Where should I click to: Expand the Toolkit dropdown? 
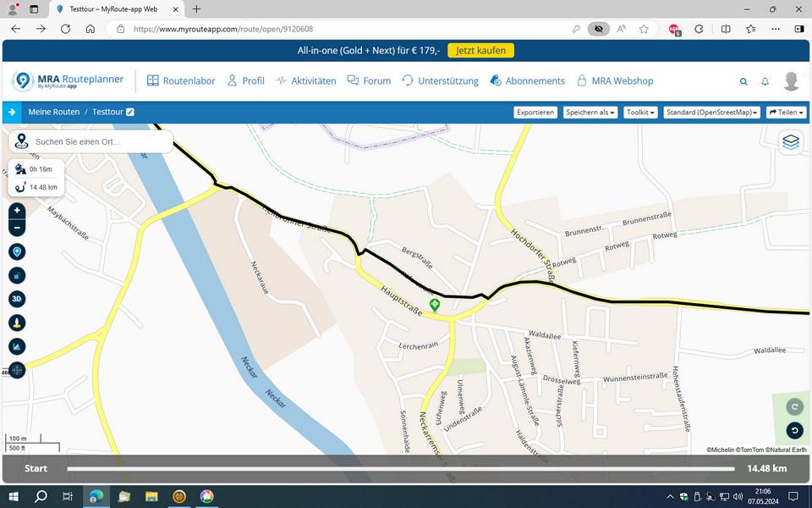640,112
